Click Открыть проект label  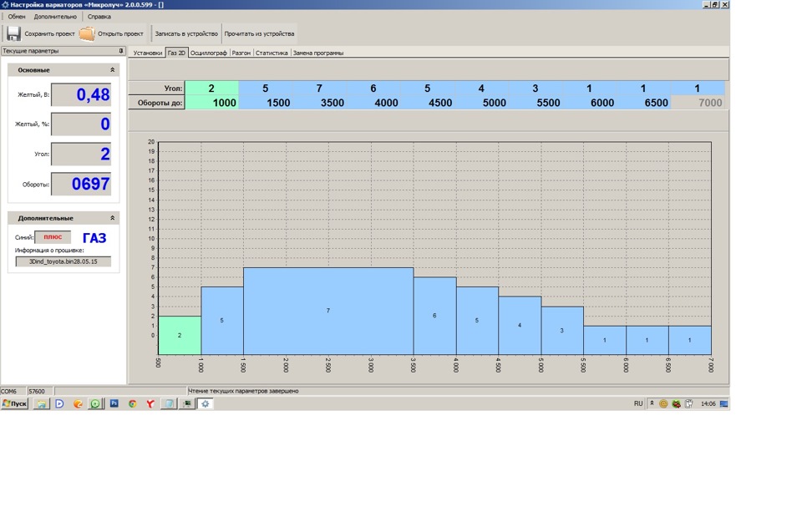[120, 33]
